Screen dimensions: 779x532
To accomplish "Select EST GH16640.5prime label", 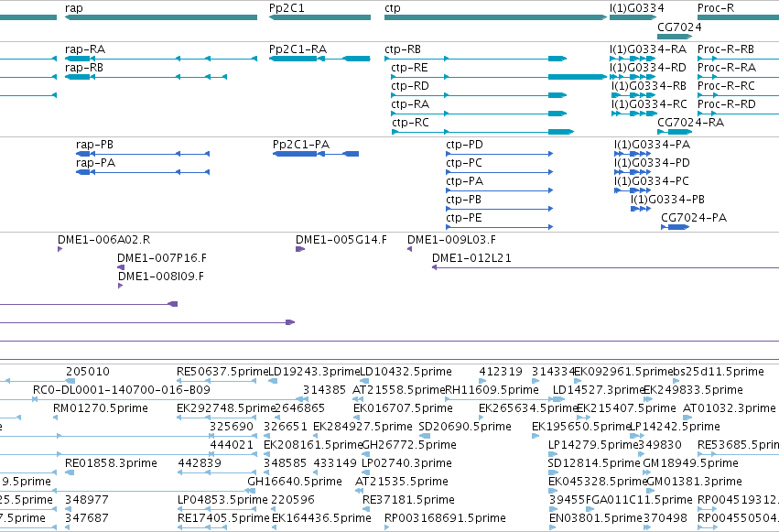I will tap(295, 482).
